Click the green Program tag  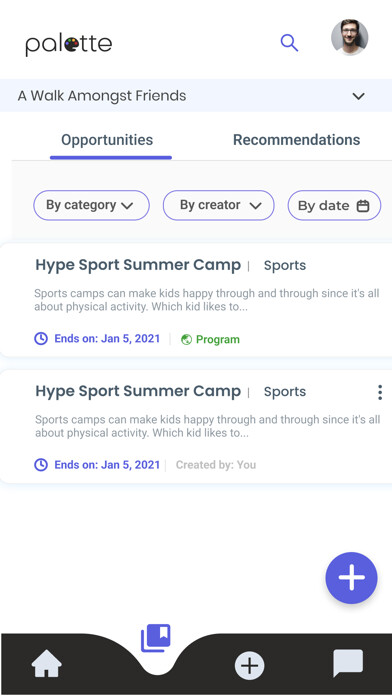click(210, 340)
